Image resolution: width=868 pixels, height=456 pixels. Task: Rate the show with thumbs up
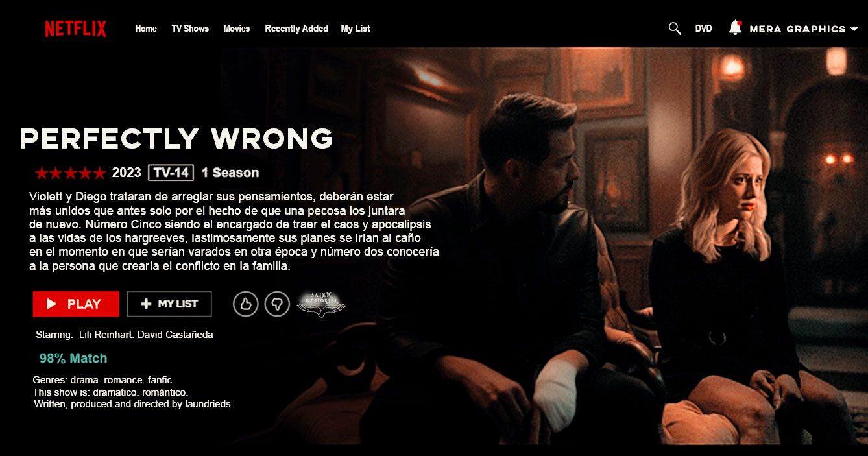(x=245, y=304)
